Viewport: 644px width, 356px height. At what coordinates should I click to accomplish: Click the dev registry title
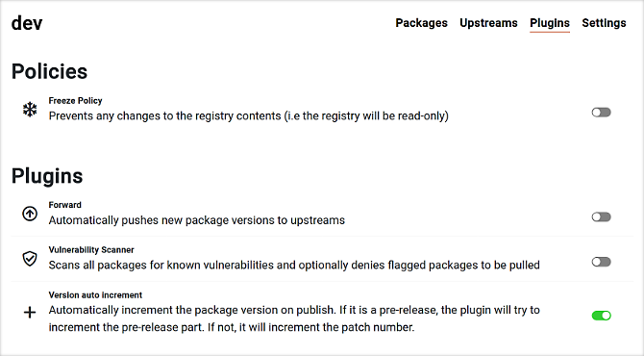(27, 23)
